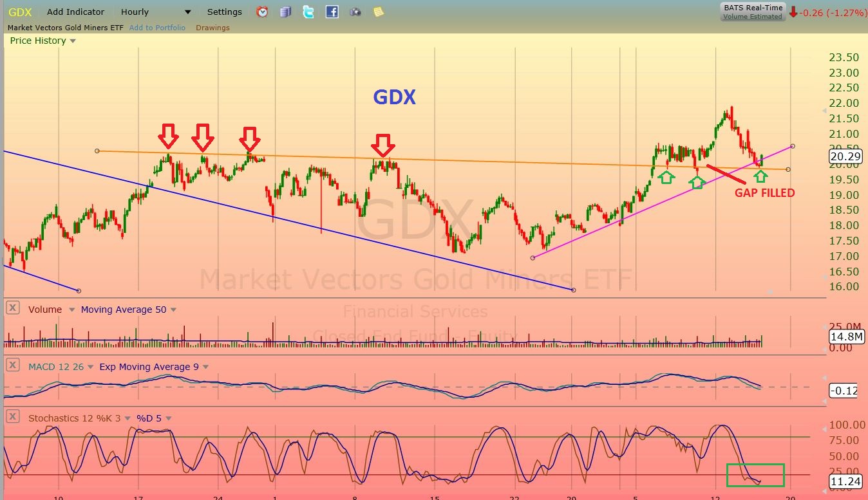
Task: Open the yellow sticky note icon
Action: tap(378, 12)
